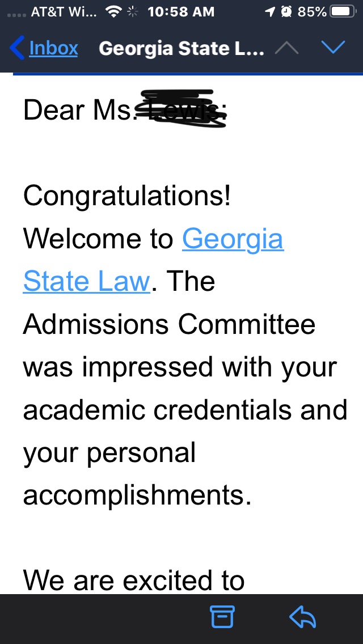Tap the location services arrow icon
This screenshot has height=644, width=363.
(271, 12)
